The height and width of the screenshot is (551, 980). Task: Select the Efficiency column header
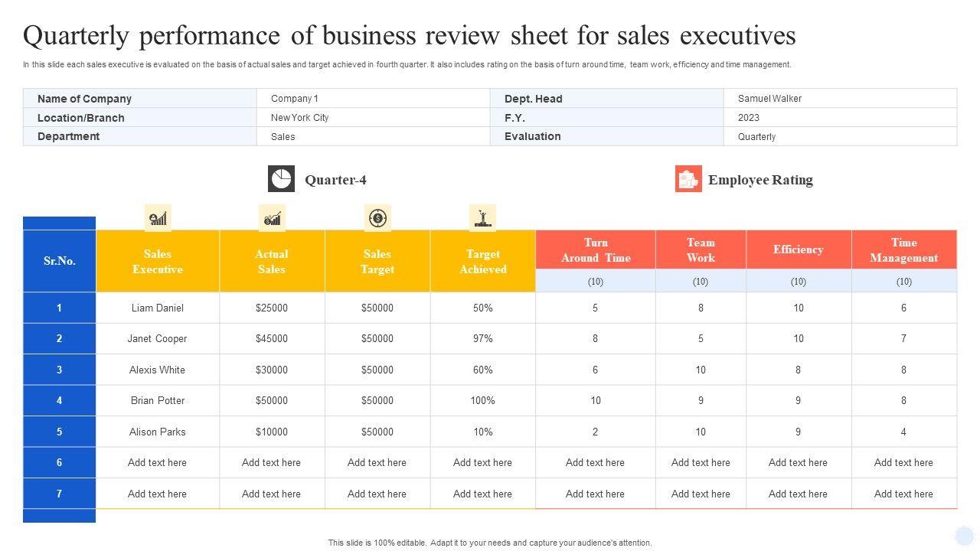pyautogui.click(x=798, y=250)
